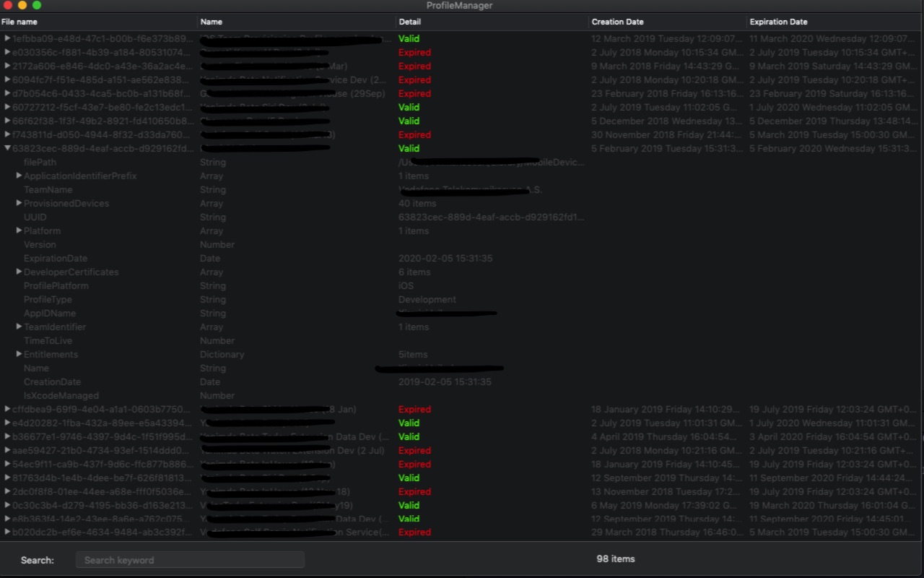Click the Valid status of 81763d4b row
Image resolution: width=924 pixels, height=578 pixels.
coord(409,478)
